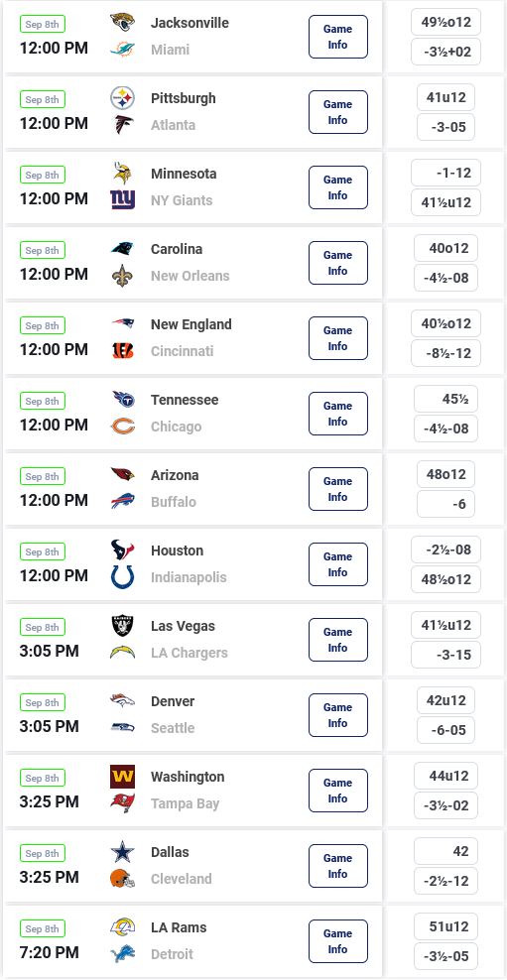Select the 51u12 total for LA Rams game
The width and height of the screenshot is (507, 980).
[x=445, y=926]
